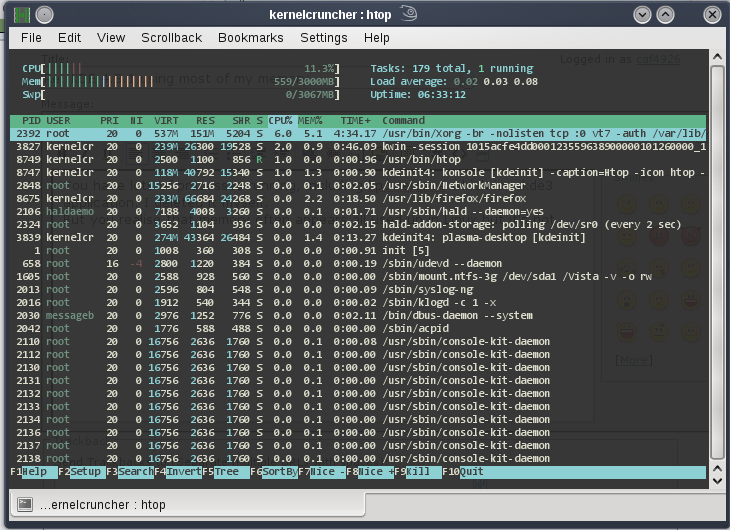Click the Command column header
This screenshot has width=730, height=530.
point(404,121)
